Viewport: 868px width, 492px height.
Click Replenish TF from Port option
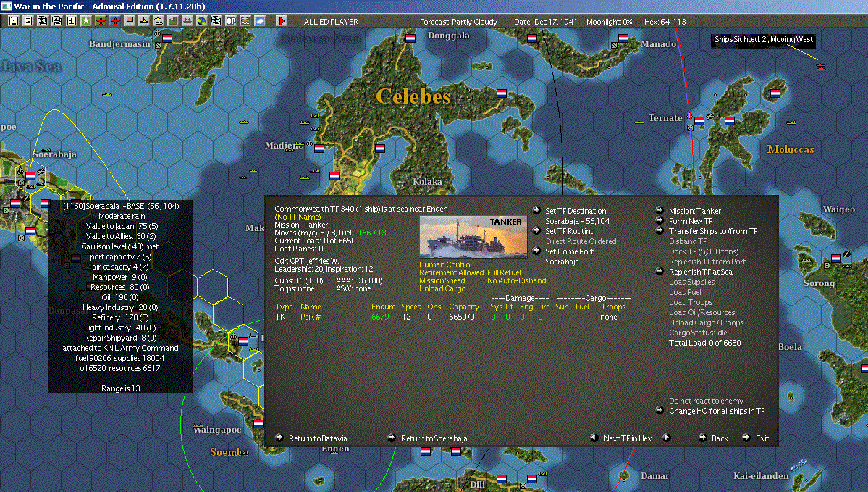707,262
